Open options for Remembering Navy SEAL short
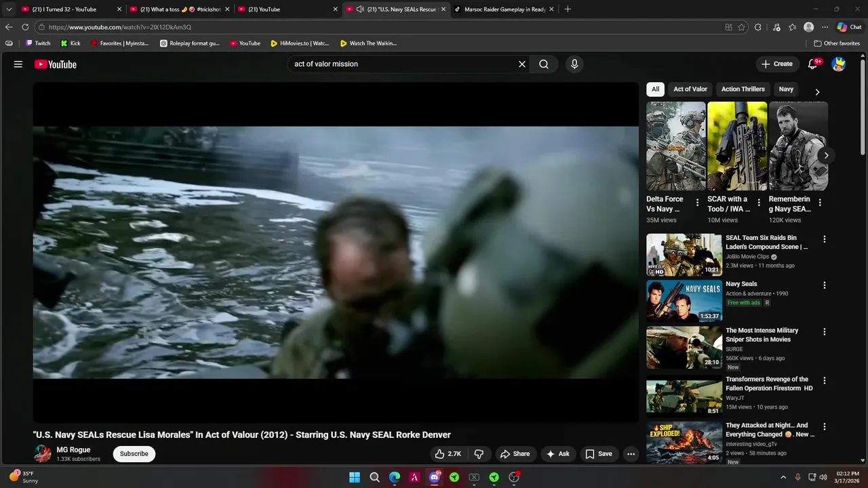 coord(820,203)
